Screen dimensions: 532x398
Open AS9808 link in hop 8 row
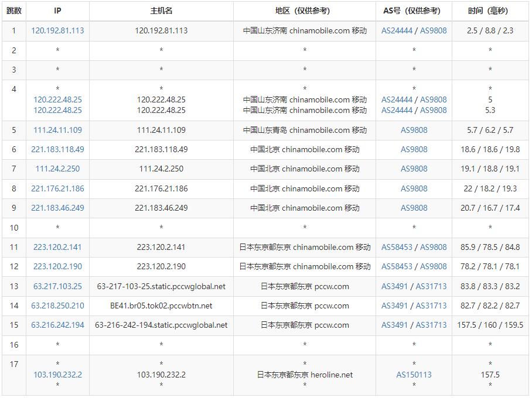click(414, 188)
